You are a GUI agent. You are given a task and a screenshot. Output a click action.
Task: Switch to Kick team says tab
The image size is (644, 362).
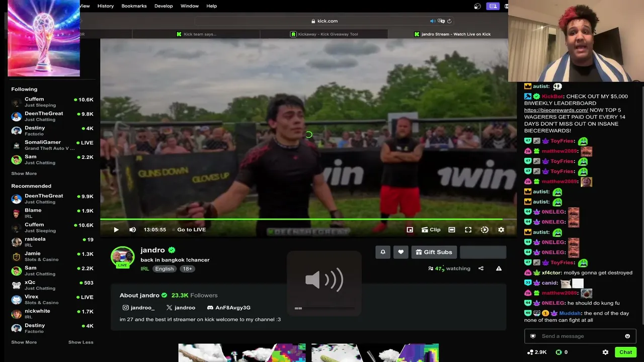[196, 34]
